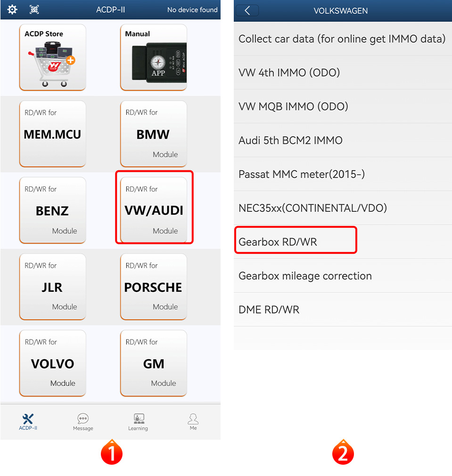Switch to the Learning tab

tap(138, 422)
